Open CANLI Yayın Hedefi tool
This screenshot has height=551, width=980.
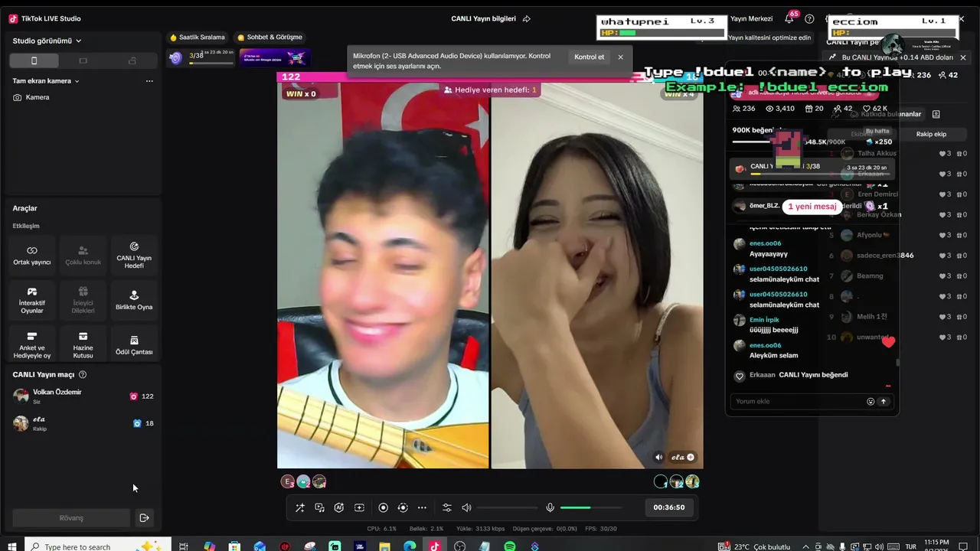pos(134,256)
